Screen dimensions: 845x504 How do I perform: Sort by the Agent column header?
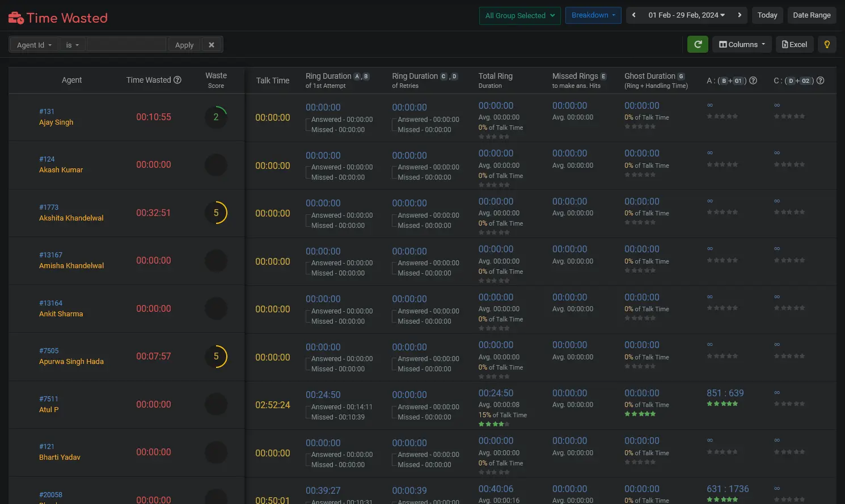[72, 80]
